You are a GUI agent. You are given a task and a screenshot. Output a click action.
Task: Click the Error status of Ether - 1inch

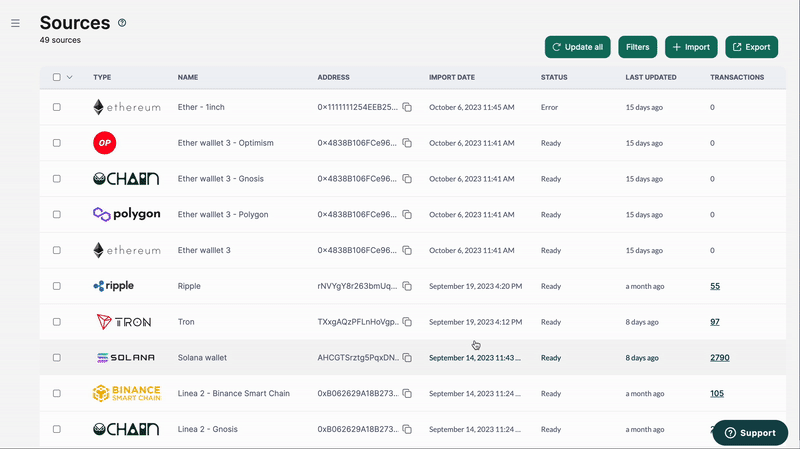pyautogui.click(x=549, y=107)
